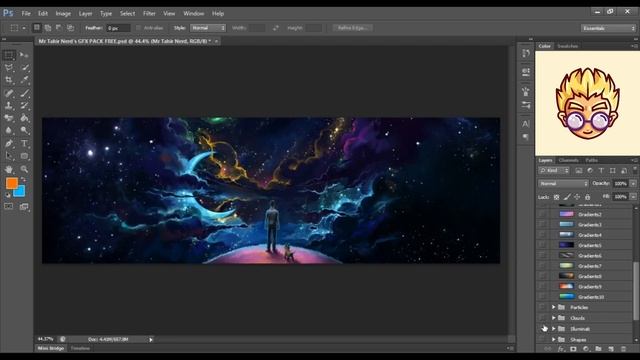The image size is (640, 360).
Task: Click the Subtract from Selection icon
Action: coord(59,28)
